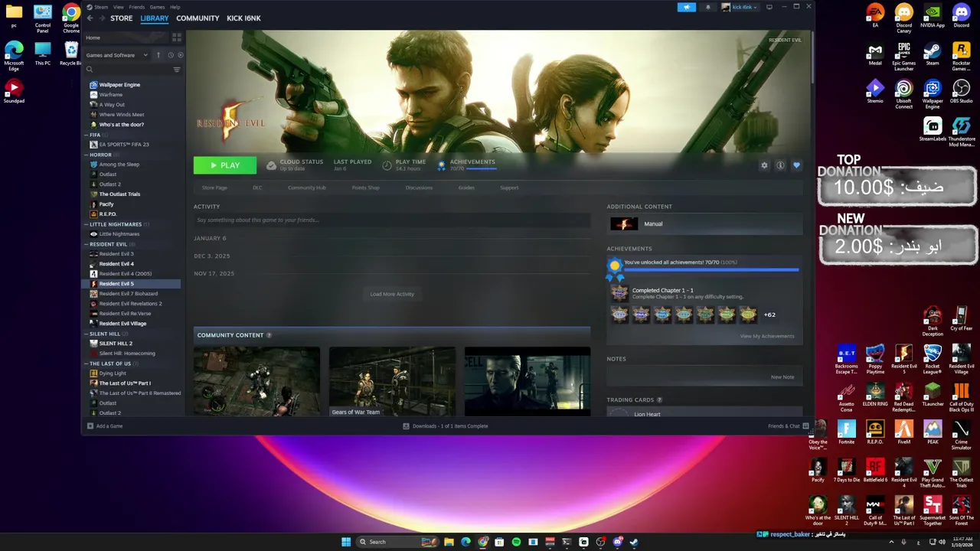Show hidden system tray icons chevron
The width and height of the screenshot is (980, 551).
pos(890,542)
